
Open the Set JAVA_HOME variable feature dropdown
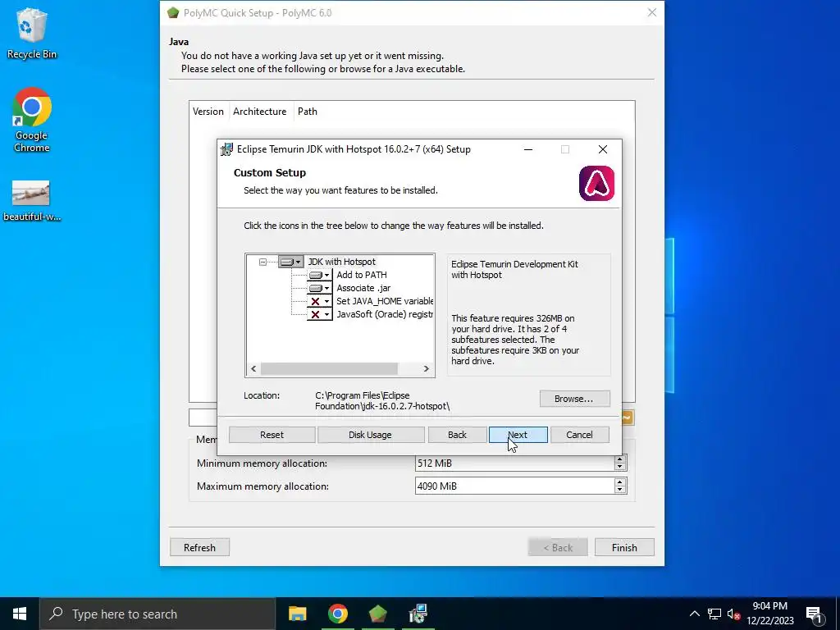click(x=319, y=301)
